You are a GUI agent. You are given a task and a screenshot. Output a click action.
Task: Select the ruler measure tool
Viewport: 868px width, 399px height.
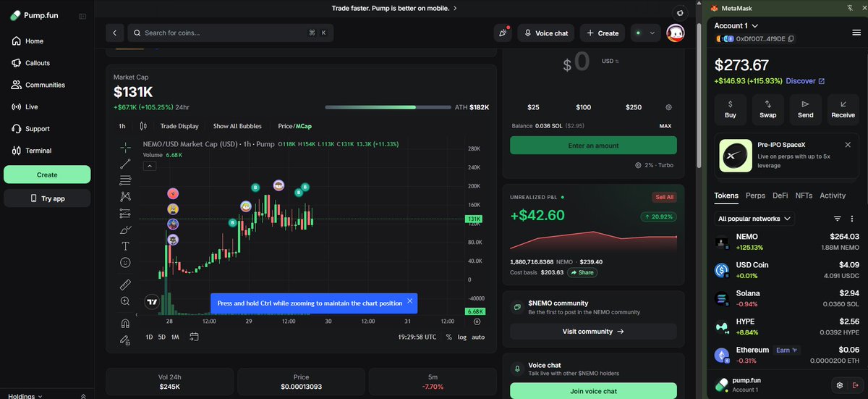[x=125, y=284]
